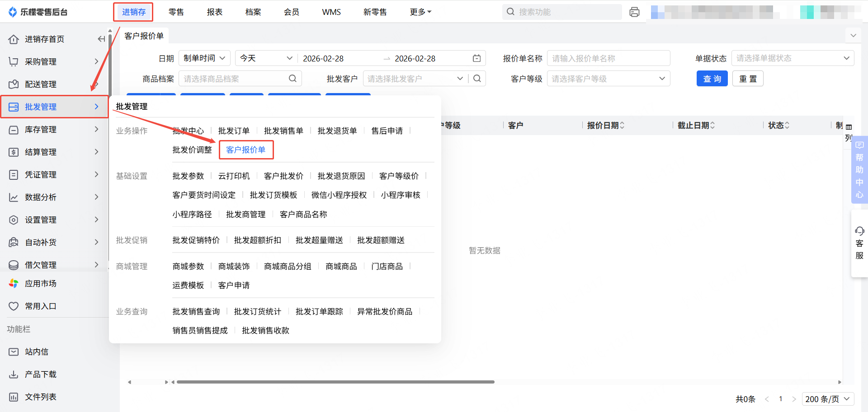Focus the 报价单名称 input field
The width and height of the screenshot is (868, 412).
tap(609, 58)
